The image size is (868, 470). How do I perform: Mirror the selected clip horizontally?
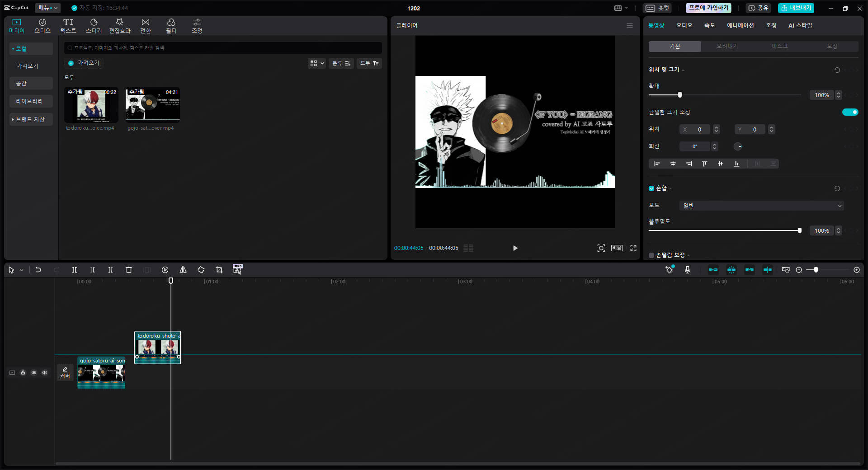(183, 270)
